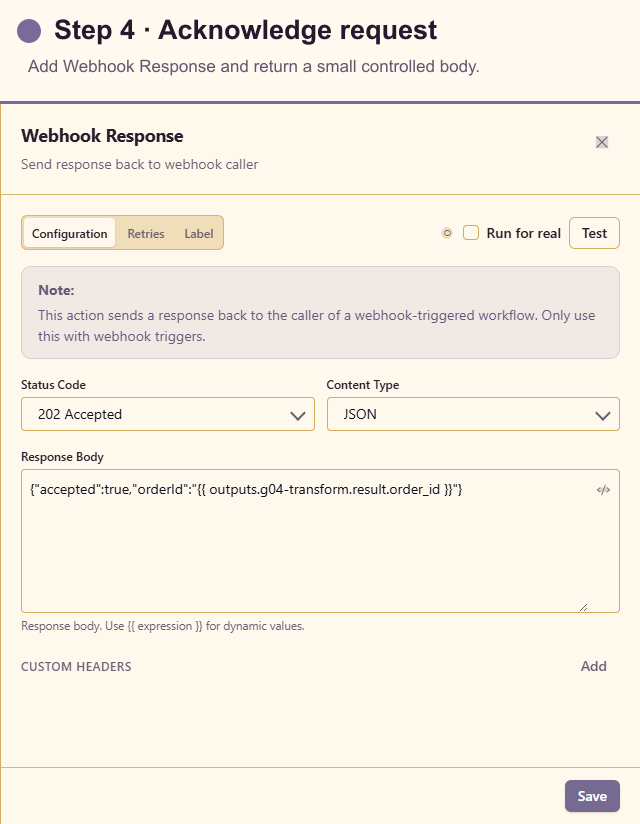Open the Content Type dropdown
Viewport: 640px width, 824px height.
click(473, 414)
